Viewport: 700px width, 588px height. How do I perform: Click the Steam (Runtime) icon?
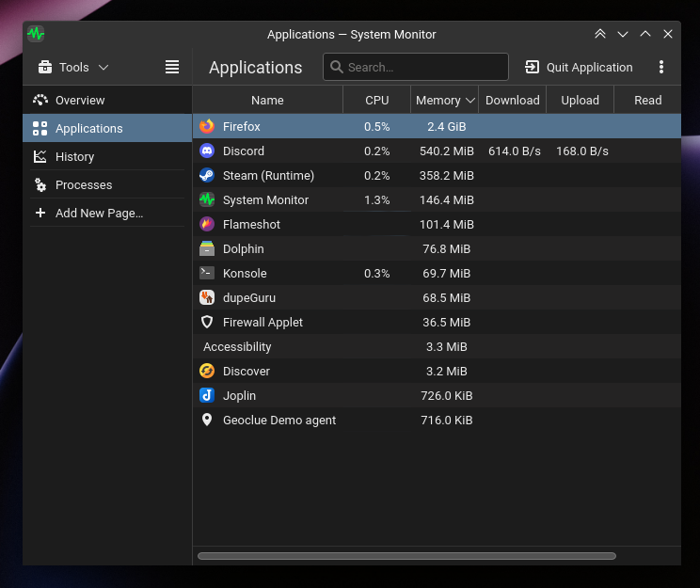tap(207, 176)
